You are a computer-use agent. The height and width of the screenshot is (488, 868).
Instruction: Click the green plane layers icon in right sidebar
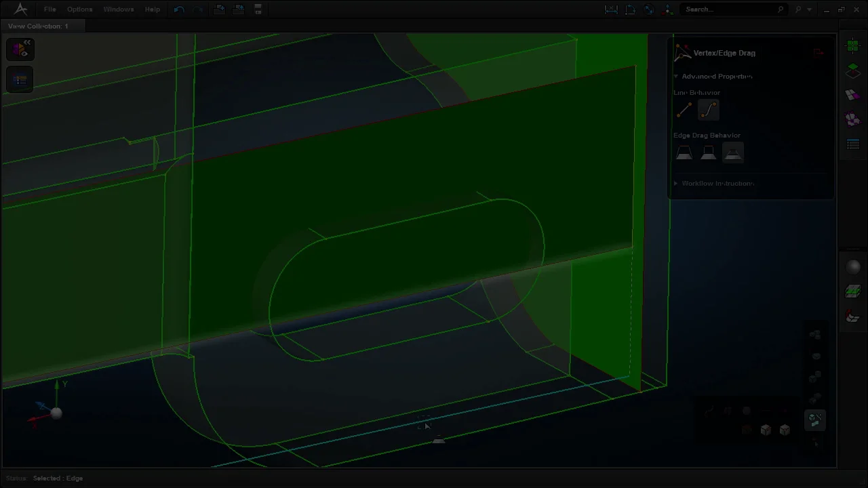[853, 70]
